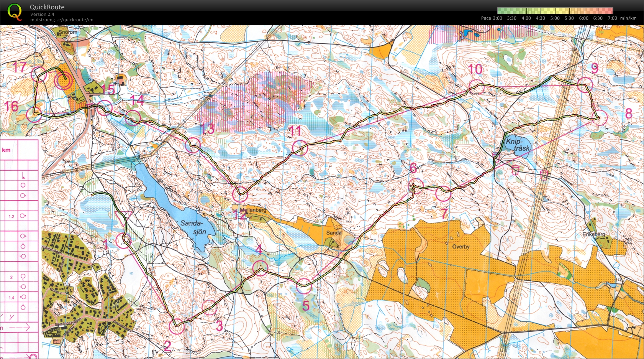Click the 6:00 pace legend value

(x=583, y=18)
